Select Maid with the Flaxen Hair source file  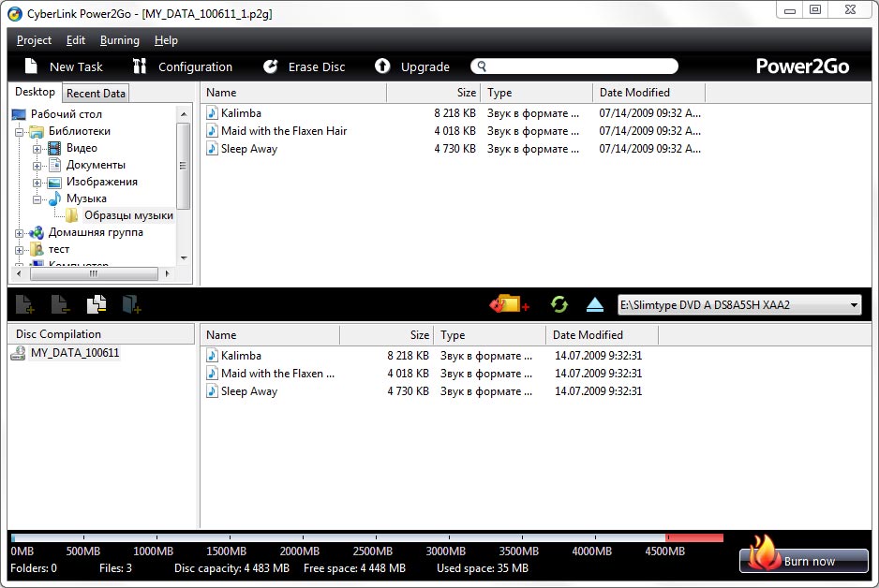pos(284,131)
